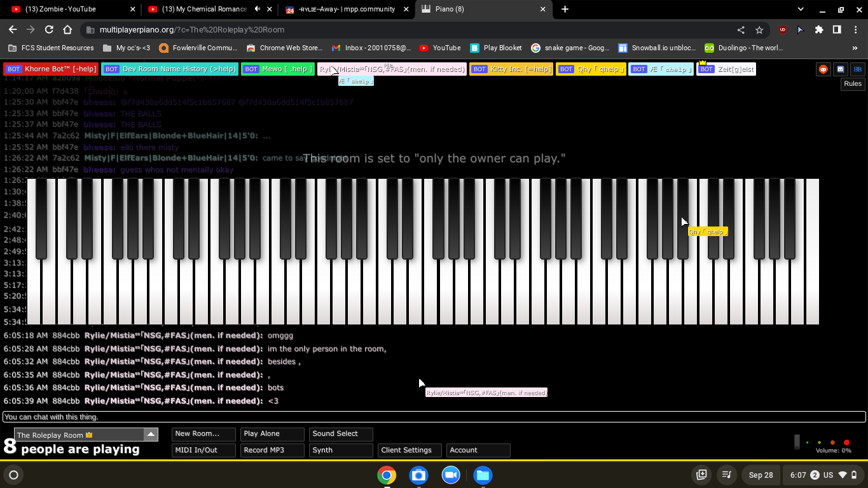Toggle the Chrome side panel
The width and height of the screenshot is (868, 488).
(837, 30)
